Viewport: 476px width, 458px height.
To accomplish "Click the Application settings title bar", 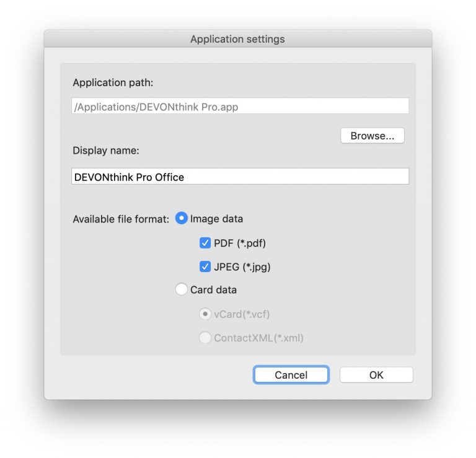I will (x=238, y=39).
